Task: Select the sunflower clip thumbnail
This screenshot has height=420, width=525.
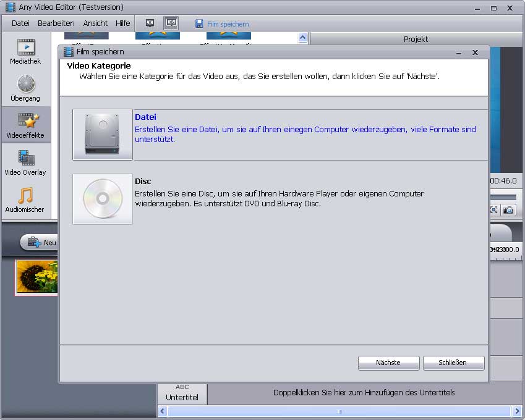Action: click(37, 277)
